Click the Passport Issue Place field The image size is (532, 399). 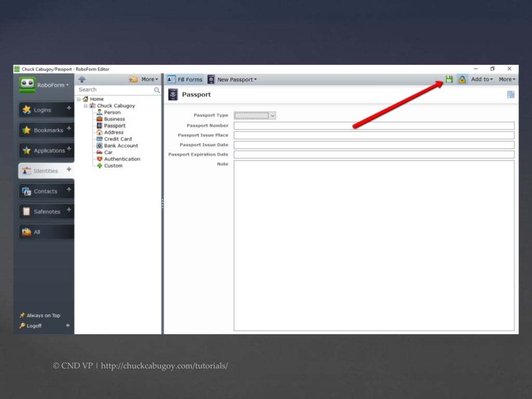tap(374, 136)
